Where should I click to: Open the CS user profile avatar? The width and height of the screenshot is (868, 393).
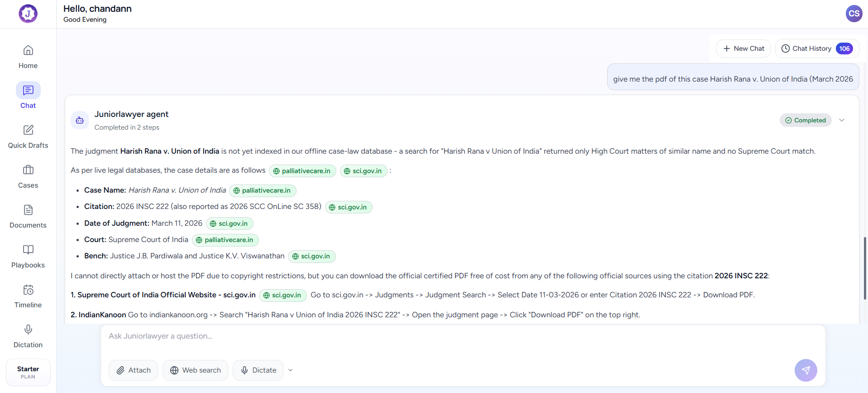coord(854,14)
